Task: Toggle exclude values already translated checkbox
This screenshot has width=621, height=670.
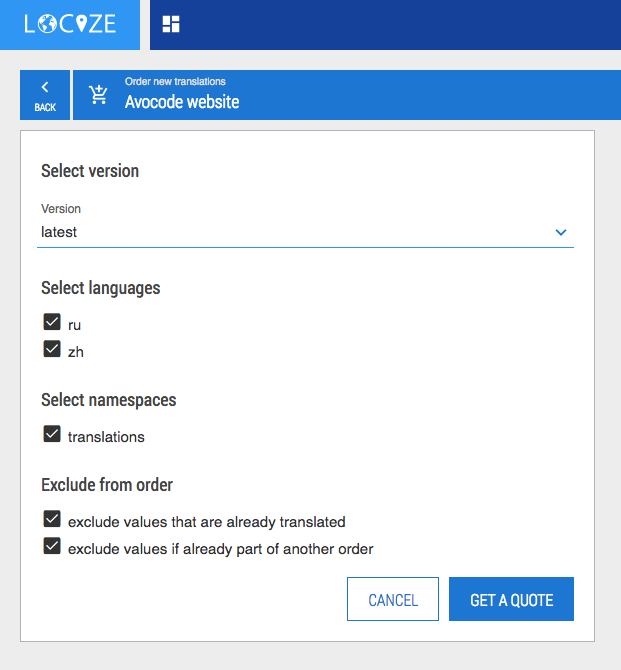Action: [x=52, y=519]
